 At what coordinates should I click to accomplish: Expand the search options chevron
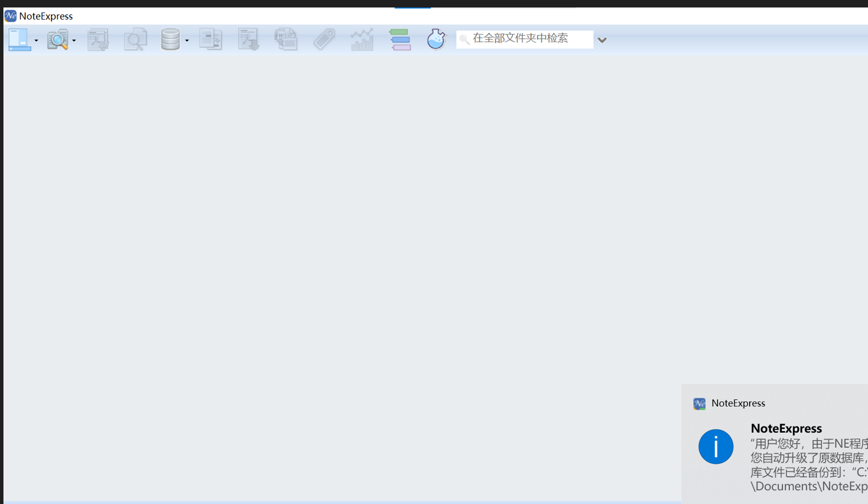pyautogui.click(x=602, y=40)
